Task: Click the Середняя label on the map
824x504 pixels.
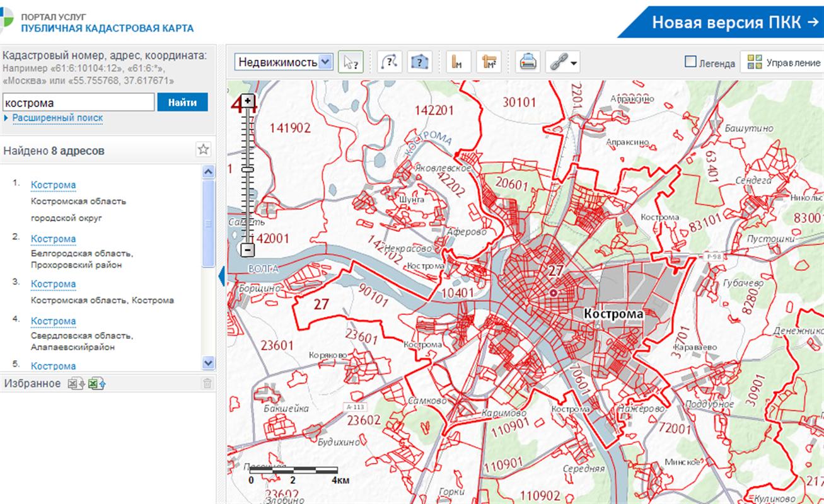Action: 583,469
